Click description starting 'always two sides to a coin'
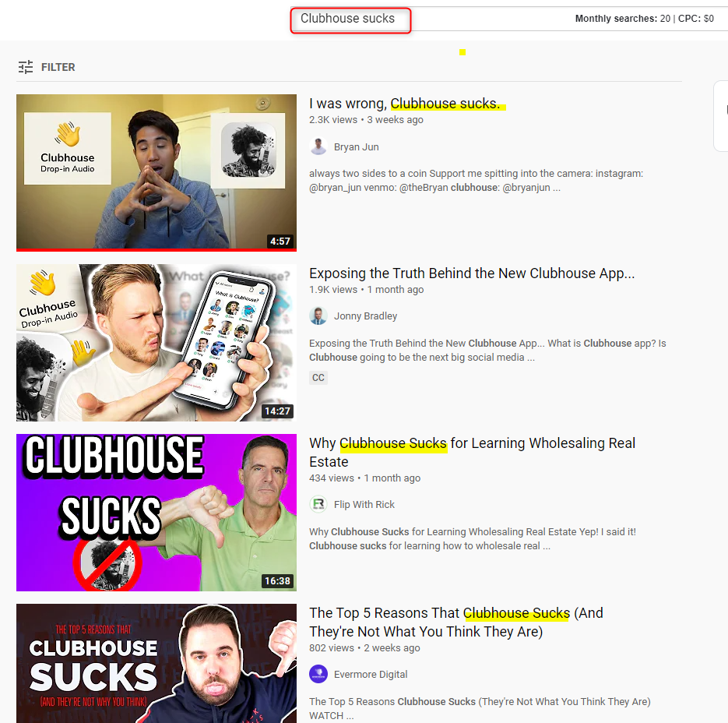 click(x=477, y=180)
